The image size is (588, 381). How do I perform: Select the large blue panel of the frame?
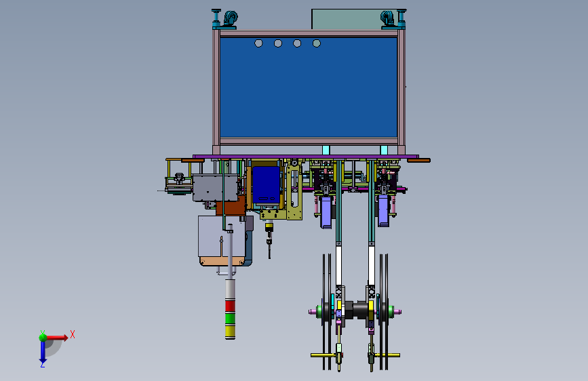309,87
